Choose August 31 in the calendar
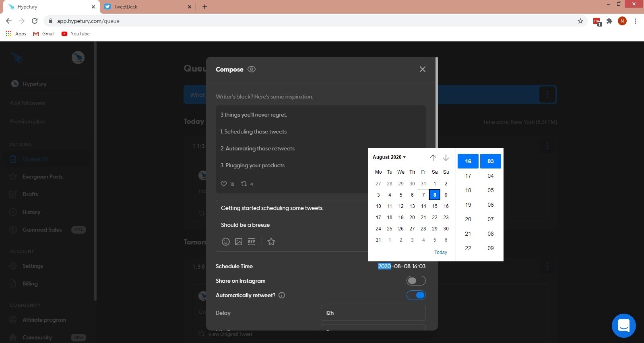 (x=378, y=240)
